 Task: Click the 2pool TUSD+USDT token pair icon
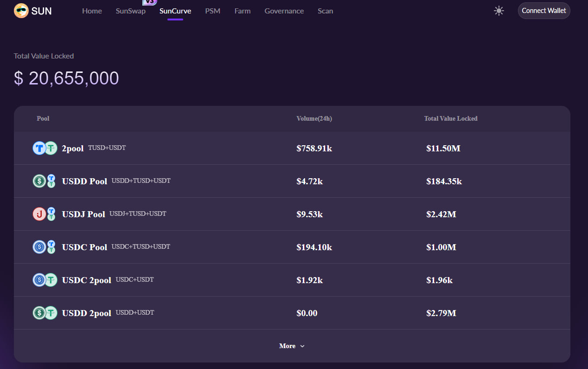point(45,148)
